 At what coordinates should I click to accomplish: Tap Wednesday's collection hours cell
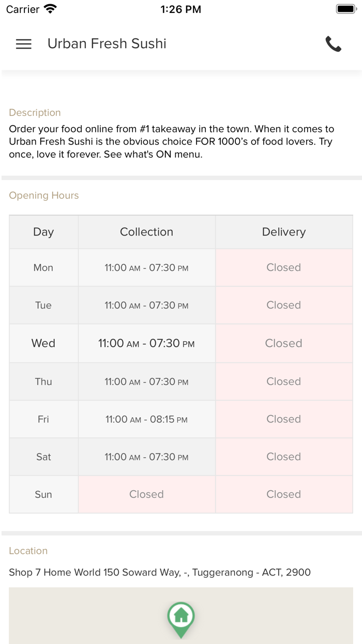(146, 343)
